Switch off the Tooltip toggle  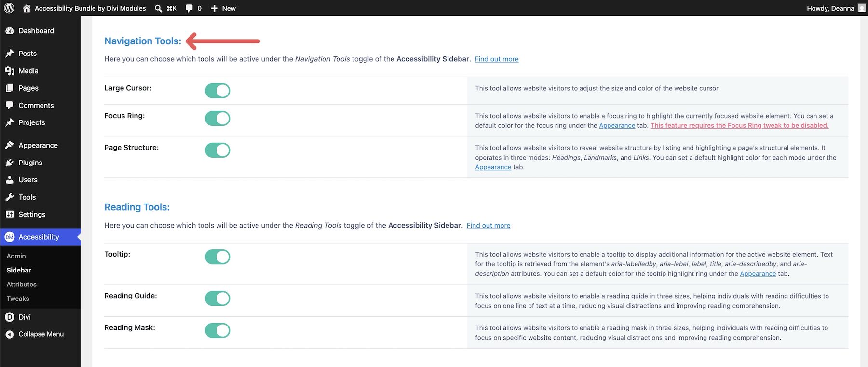[x=217, y=257]
